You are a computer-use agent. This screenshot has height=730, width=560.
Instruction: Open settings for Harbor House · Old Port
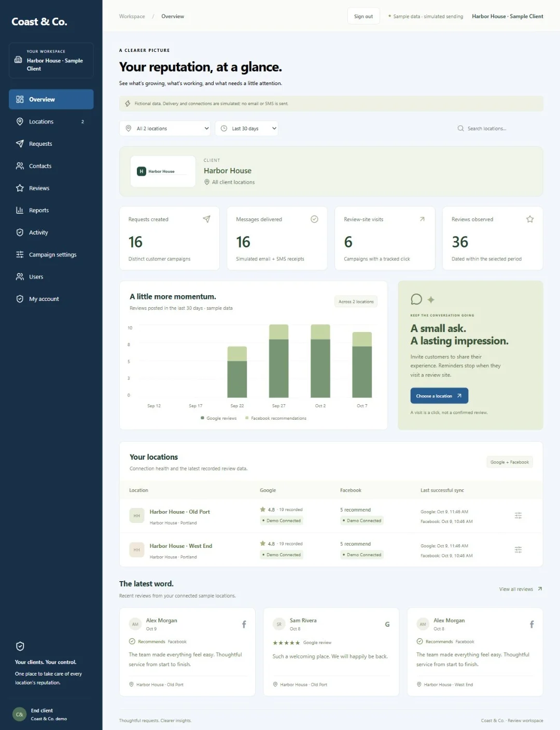click(x=518, y=516)
